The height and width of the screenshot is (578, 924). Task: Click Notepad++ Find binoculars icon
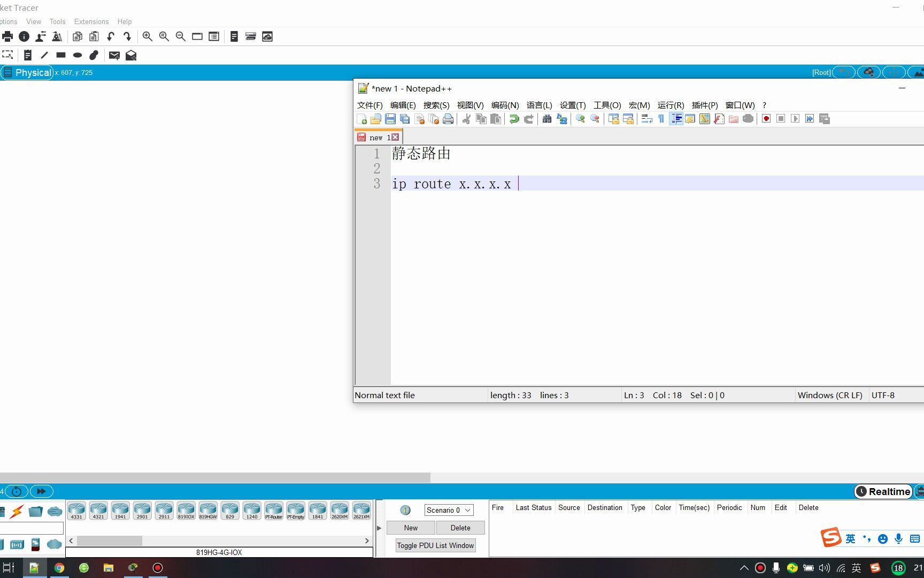(x=547, y=119)
